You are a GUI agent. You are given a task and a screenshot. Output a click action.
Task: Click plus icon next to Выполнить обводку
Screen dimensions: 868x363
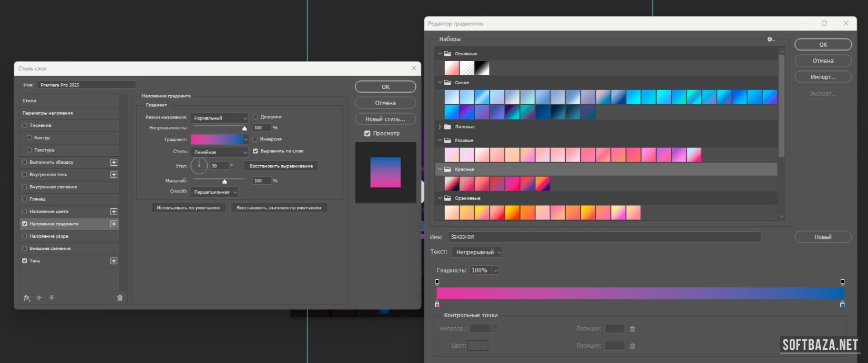114,163
